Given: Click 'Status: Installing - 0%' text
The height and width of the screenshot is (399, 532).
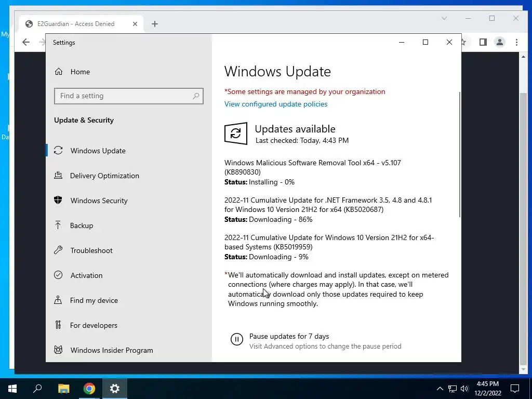Looking at the screenshot, I should point(260,182).
